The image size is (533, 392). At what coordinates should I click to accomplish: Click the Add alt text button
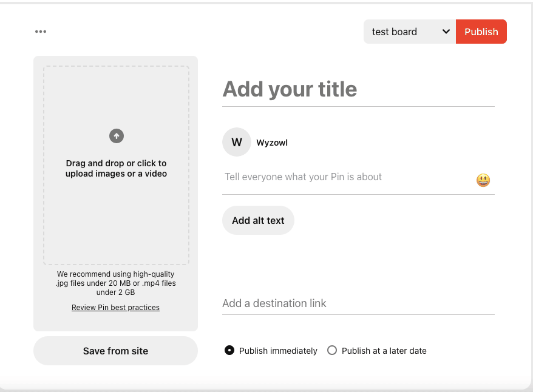[258, 220]
